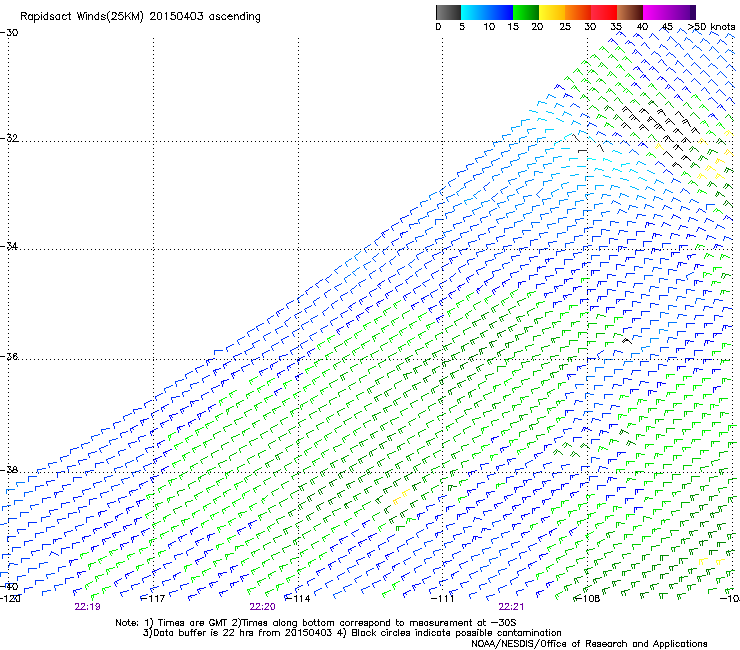The height and width of the screenshot is (650, 740).
Task: Click the magenta 40-45 knots color segment
Action: point(656,12)
